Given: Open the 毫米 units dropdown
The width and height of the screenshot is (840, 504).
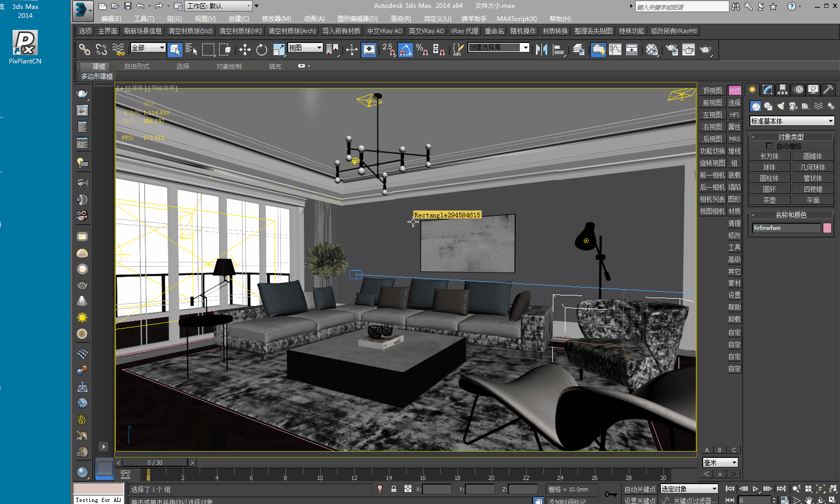Looking at the screenshot, I should (720, 463).
